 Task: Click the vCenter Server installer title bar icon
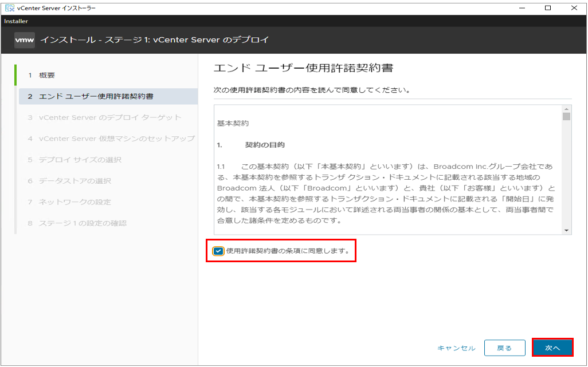tap(9, 8)
